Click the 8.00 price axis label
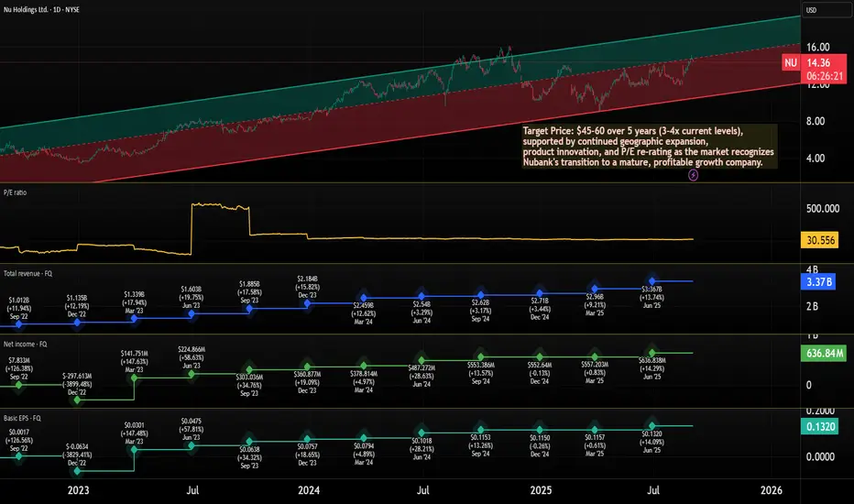 816,122
